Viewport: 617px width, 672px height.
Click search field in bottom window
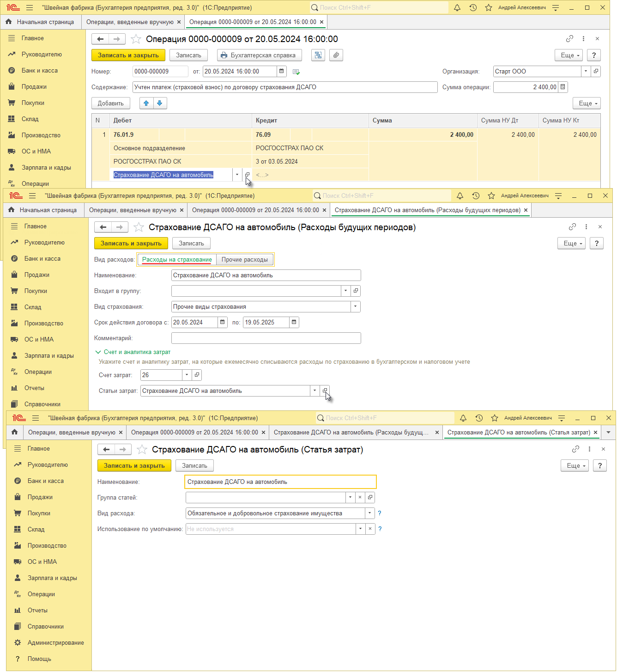[x=385, y=418]
